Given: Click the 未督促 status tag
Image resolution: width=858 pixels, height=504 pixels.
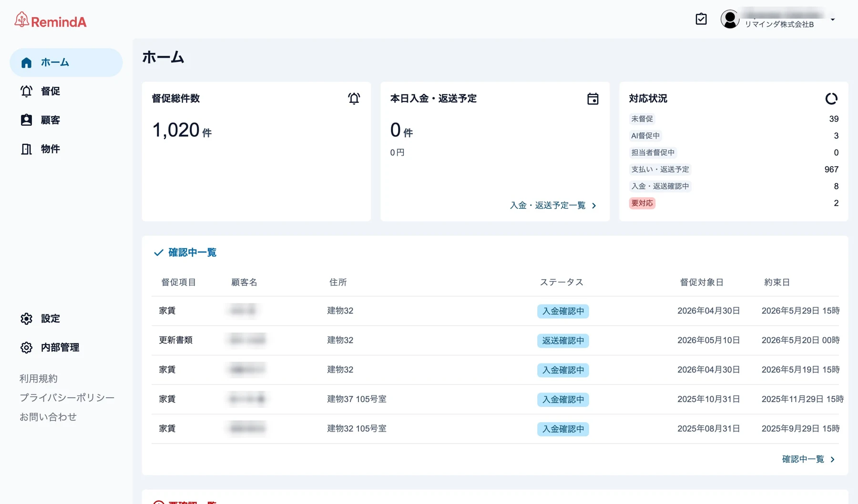Looking at the screenshot, I should 642,119.
